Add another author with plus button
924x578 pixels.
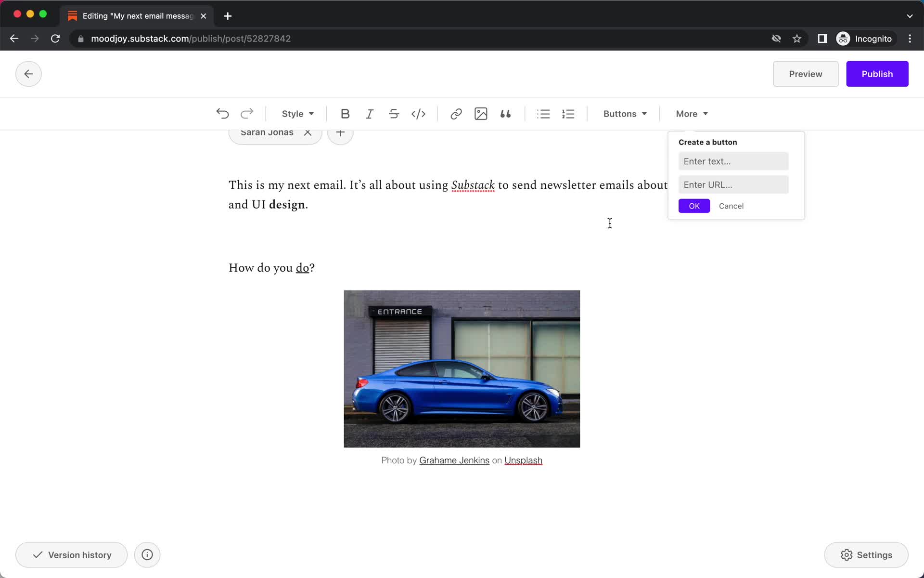340,132
